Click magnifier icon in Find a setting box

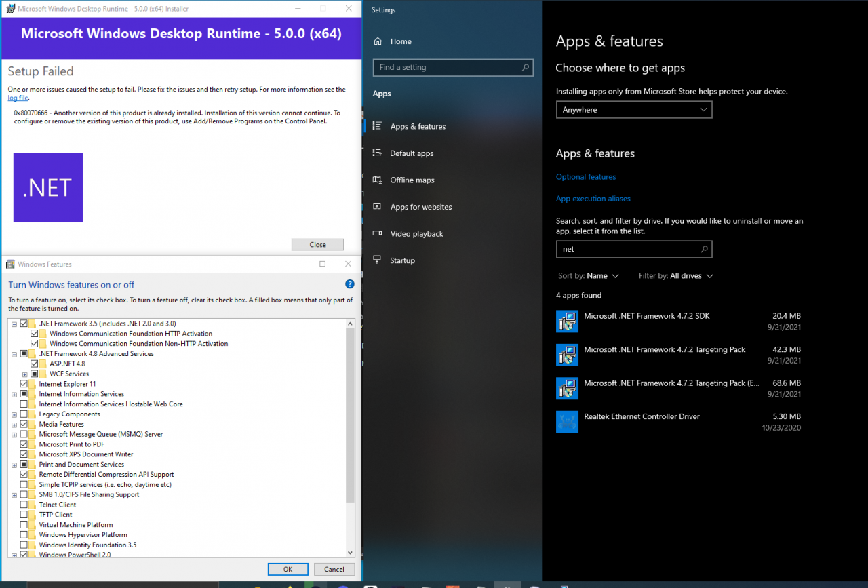tap(525, 67)
